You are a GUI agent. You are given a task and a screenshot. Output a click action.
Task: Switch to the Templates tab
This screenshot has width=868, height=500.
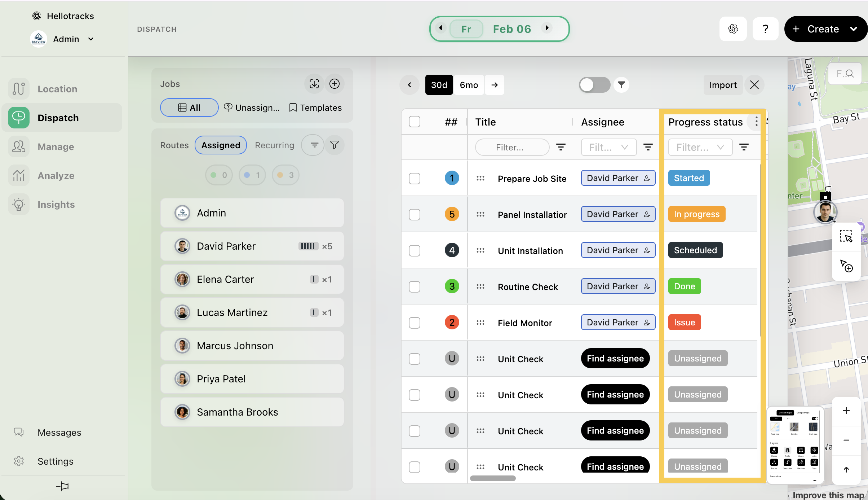(315, 108)
